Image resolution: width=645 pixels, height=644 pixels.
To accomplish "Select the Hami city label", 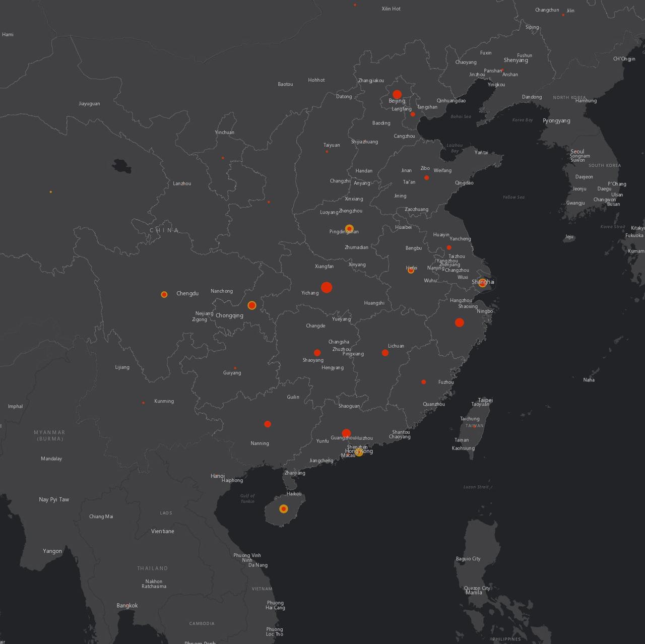I will (8, 35).
